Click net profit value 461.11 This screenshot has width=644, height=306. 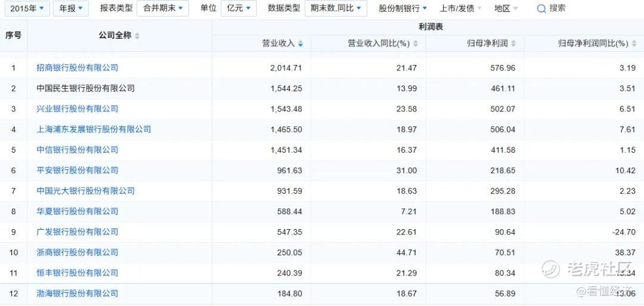[x=503, y=88]
